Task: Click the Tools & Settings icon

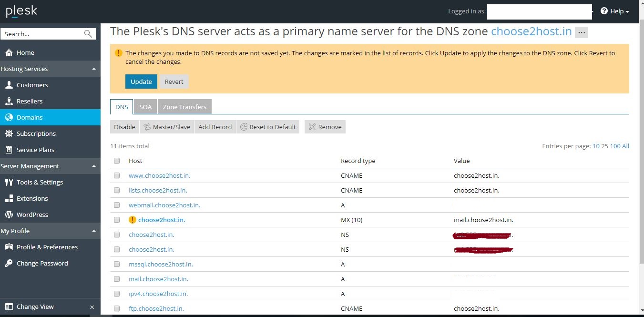Action: click(x=9, y=182)
